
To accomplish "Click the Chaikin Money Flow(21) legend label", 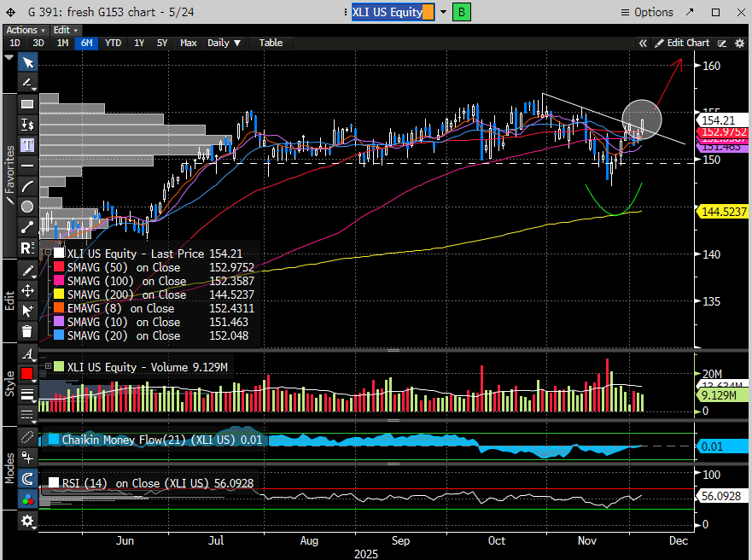I will click(162, 440).
